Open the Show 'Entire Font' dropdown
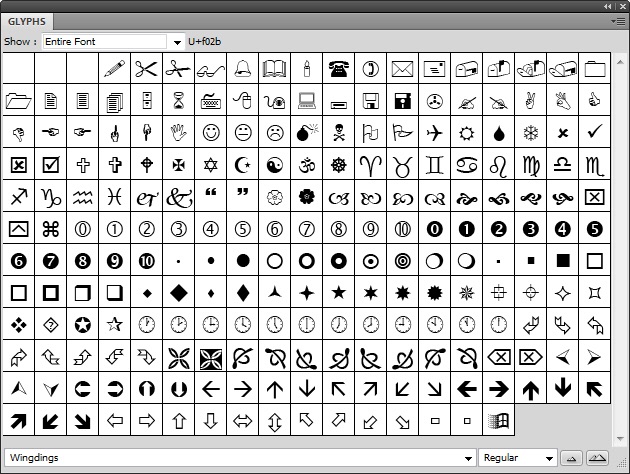The image size is (630, 474). (178, 42)
